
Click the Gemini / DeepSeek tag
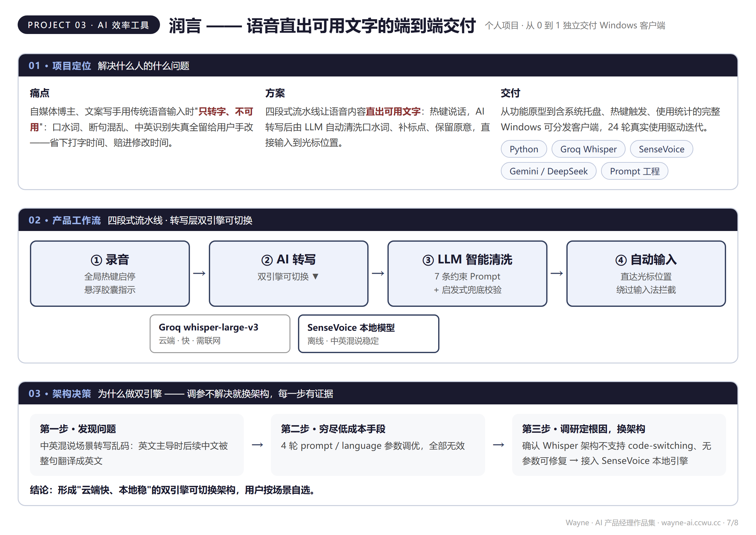(x=548, y=171)
